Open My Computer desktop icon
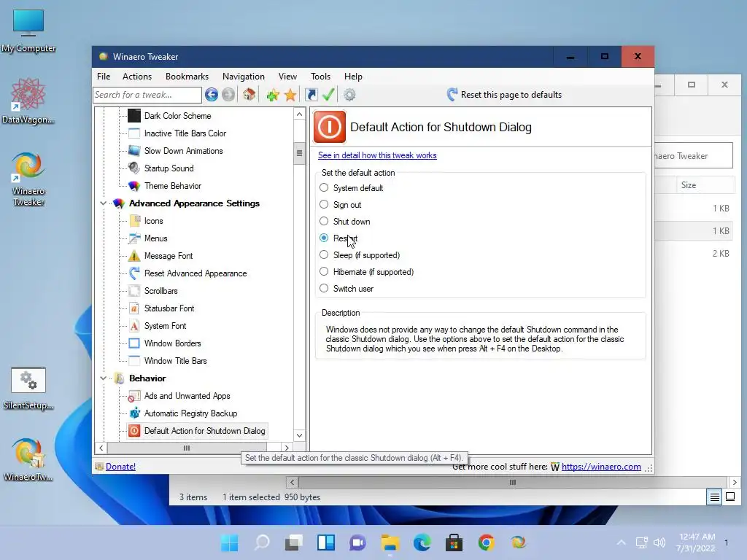 [x=28, y=31]
